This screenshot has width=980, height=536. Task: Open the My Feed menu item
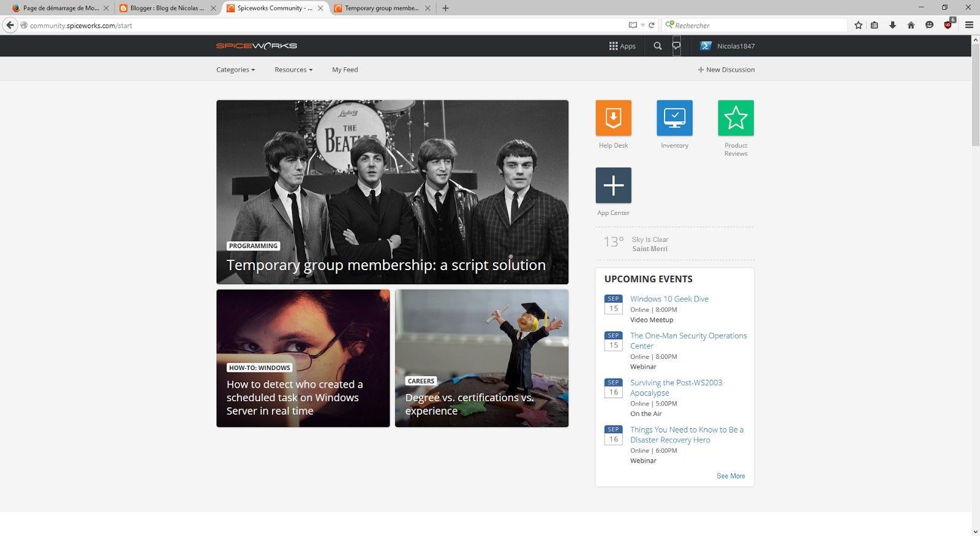tap(345, 70)
